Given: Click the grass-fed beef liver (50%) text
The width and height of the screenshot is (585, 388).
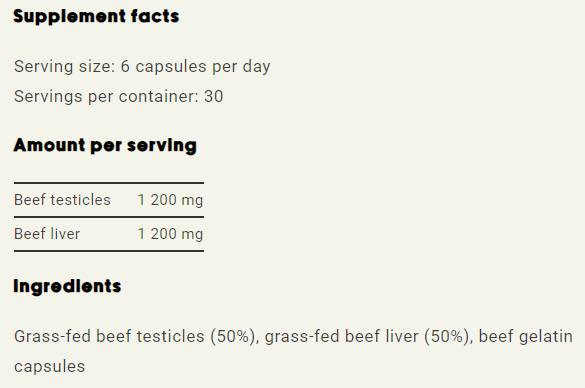Looking at the screenshot, I should [367, 337].
